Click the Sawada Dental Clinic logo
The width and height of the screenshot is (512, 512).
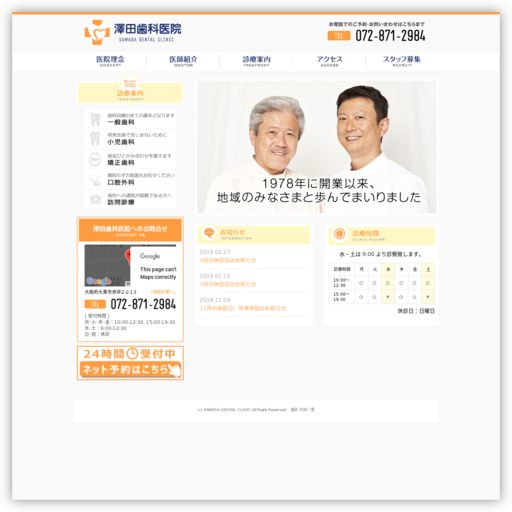[133, 32]
